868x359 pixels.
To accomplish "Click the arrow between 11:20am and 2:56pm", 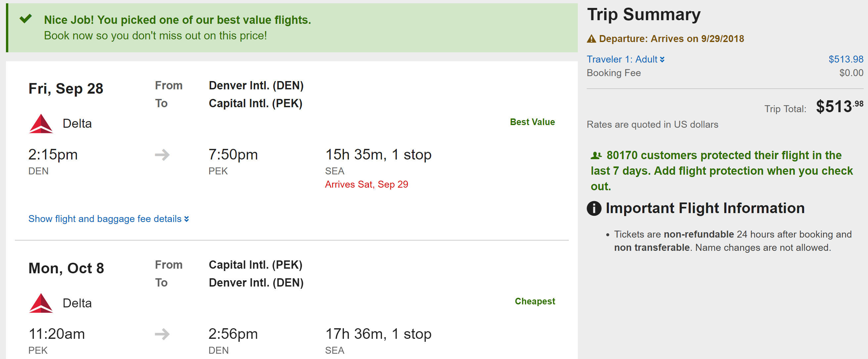I will pyautogui.click(x=162, y=335).
